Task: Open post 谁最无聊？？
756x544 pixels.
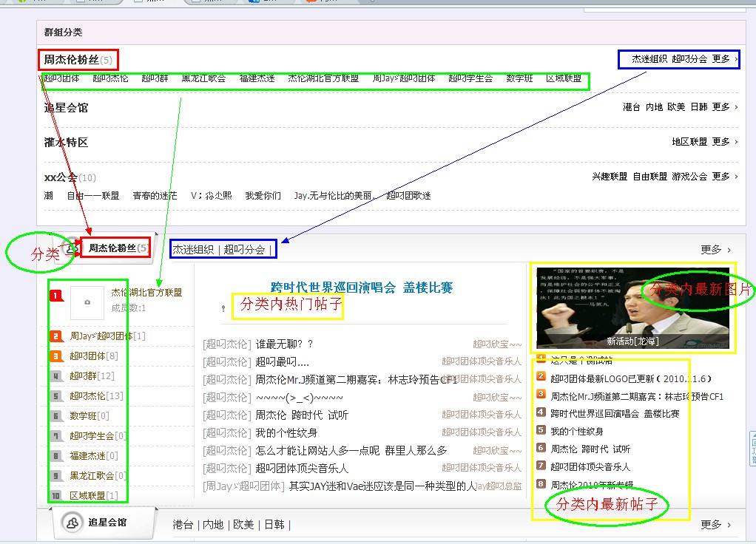Action: (x=284, y=344)
